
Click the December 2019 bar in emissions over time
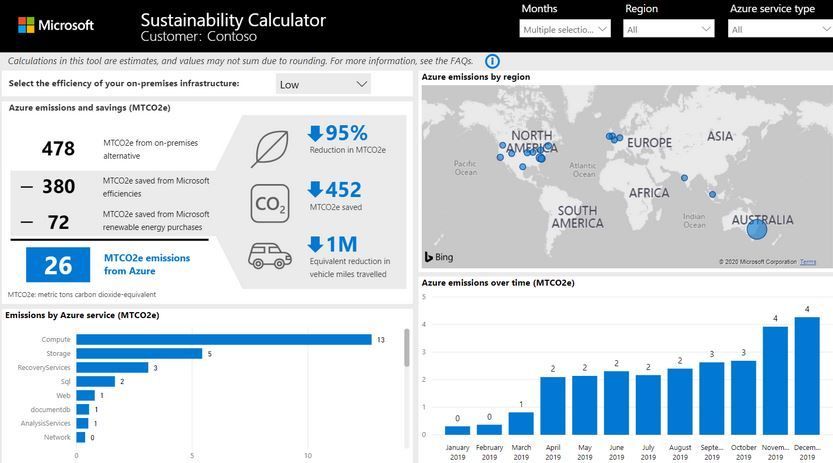(807, 376)
